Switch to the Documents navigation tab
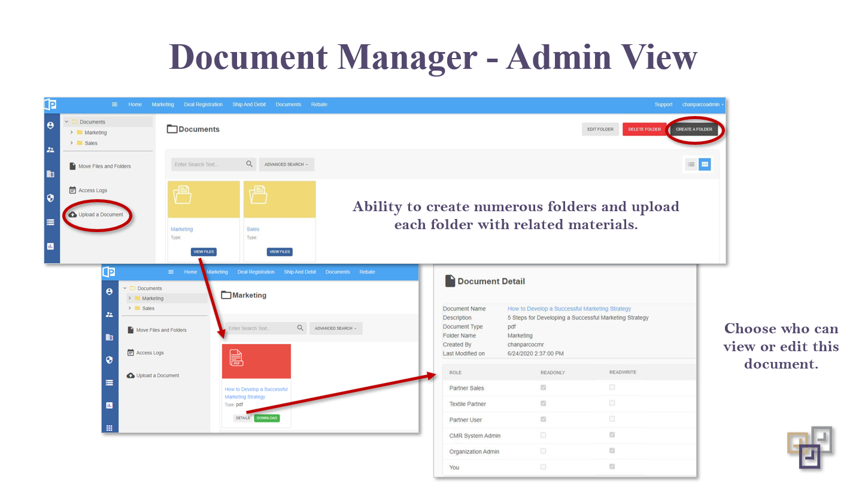 288,104
